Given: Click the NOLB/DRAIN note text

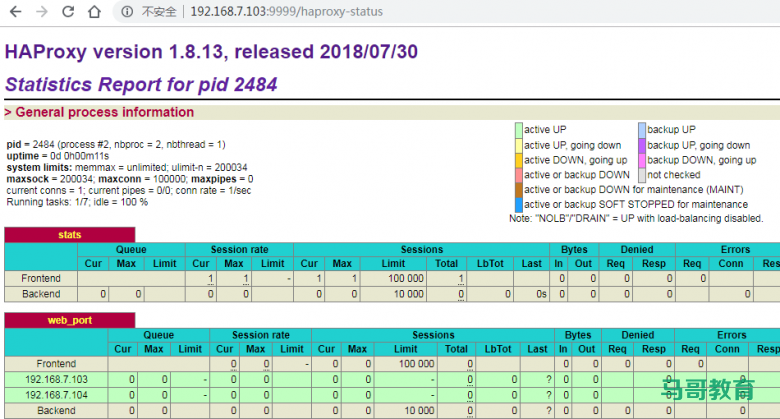Looking at the screenshot, I should pyautogui.click(x=636, y=218).
